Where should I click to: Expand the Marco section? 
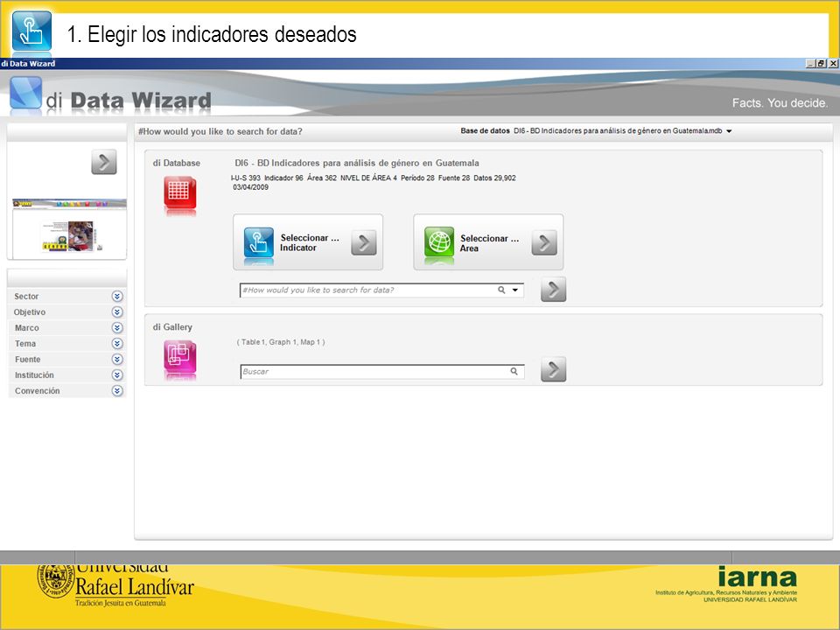pos(117,328)
